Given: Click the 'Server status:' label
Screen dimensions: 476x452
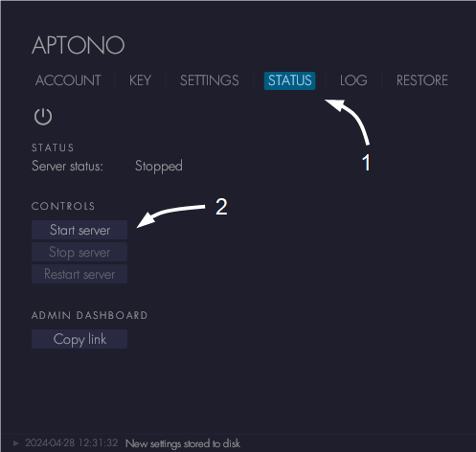Looking at the screenshot, I should point(67,166).
